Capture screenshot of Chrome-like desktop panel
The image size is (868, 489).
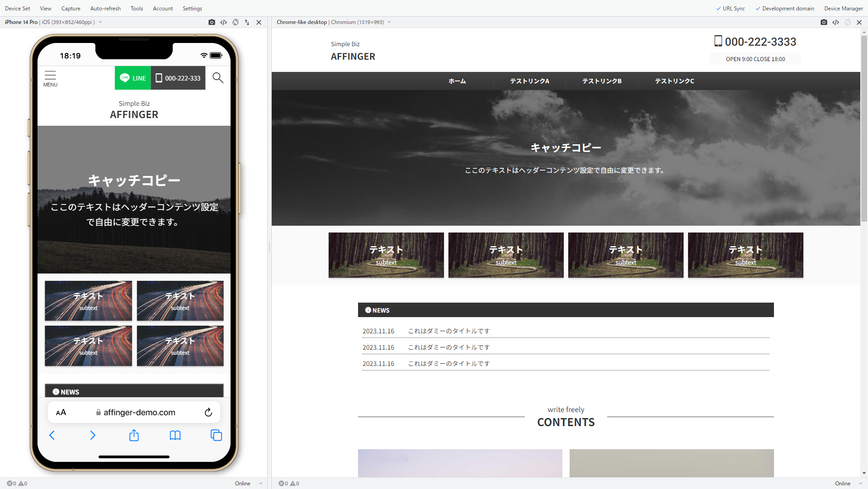[824, 22]
